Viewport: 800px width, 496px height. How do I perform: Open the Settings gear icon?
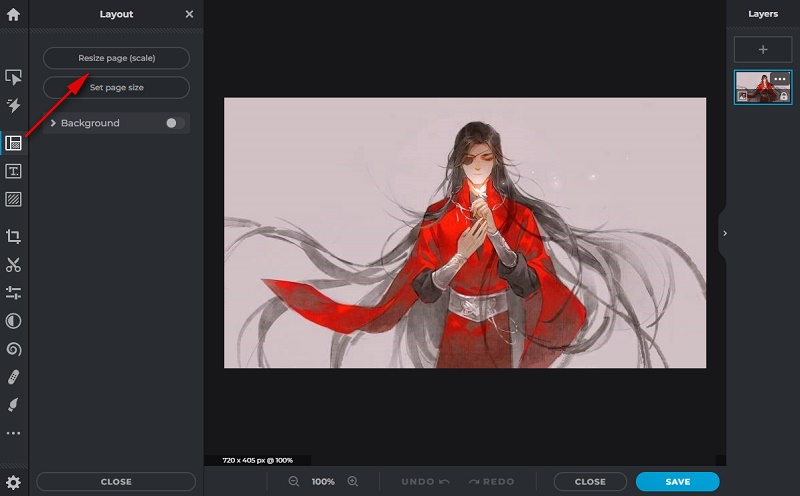pyautogui.click(x=13, y=482)
